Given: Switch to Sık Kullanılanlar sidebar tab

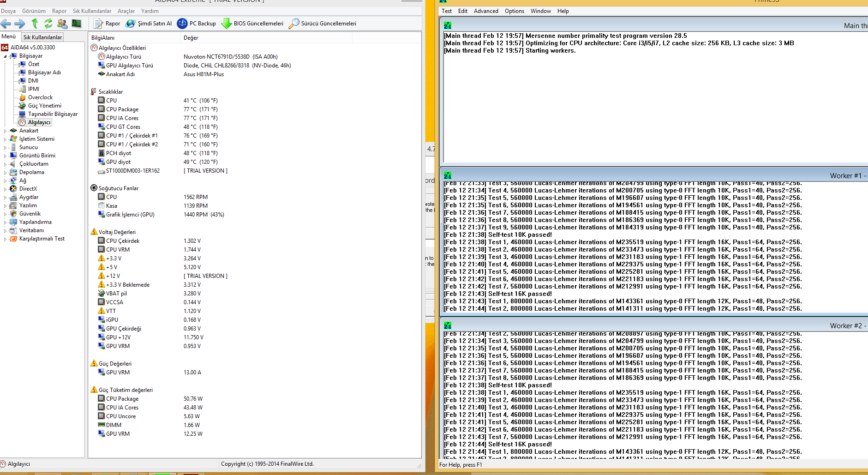Looking at the screenshot, I should [42, 37].
